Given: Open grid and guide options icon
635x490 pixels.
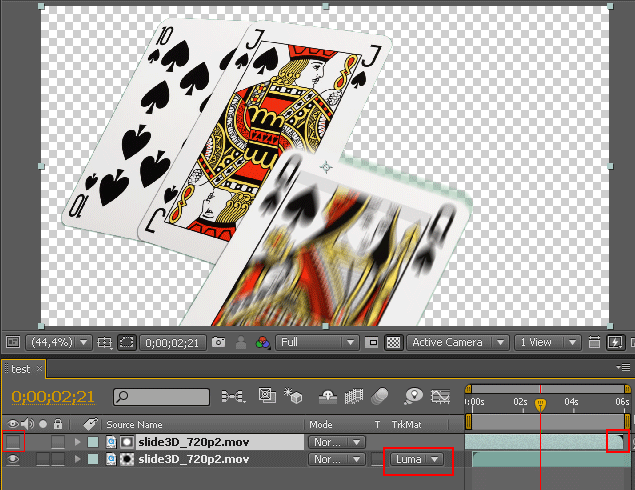Looking at the screenshot, I should [104, 343].
